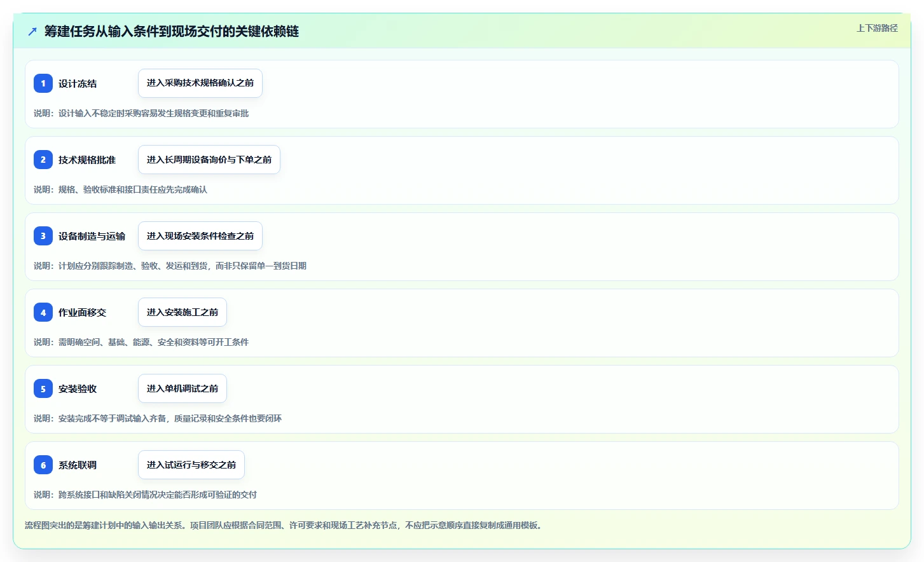Click the step name 作业面移交

tap(82, 312)
